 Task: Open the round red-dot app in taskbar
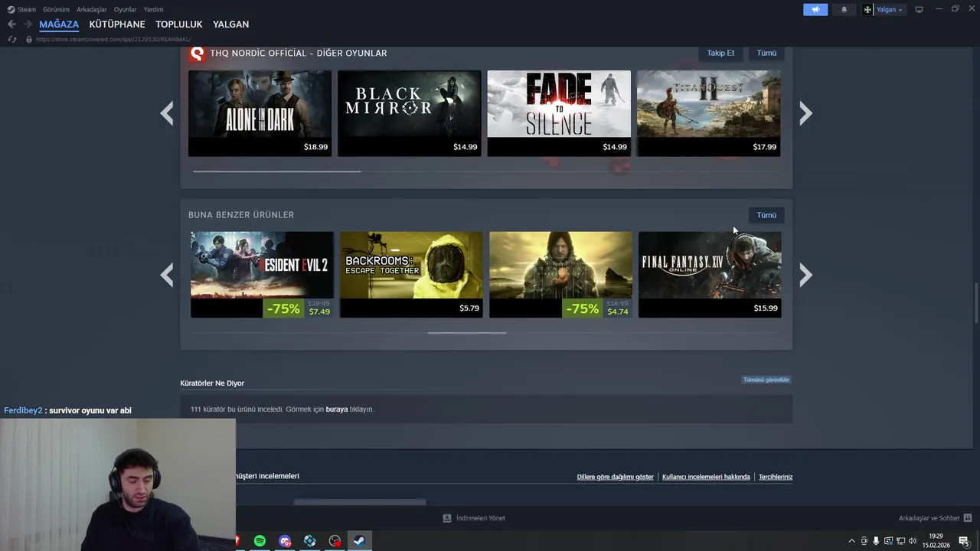[335, 541]
